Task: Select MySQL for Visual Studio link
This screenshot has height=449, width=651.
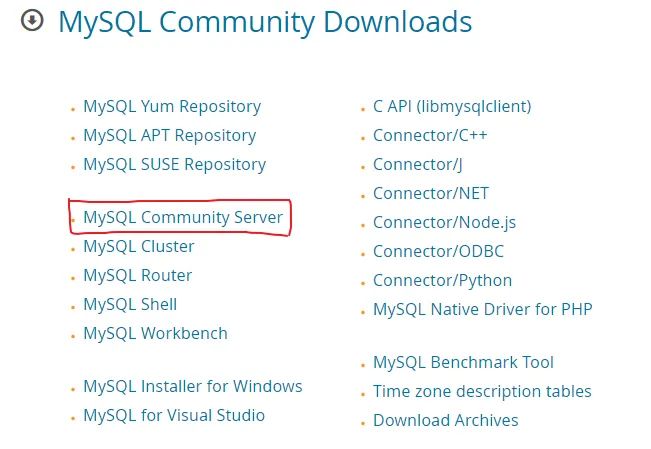Action: [x=174, y=415]
